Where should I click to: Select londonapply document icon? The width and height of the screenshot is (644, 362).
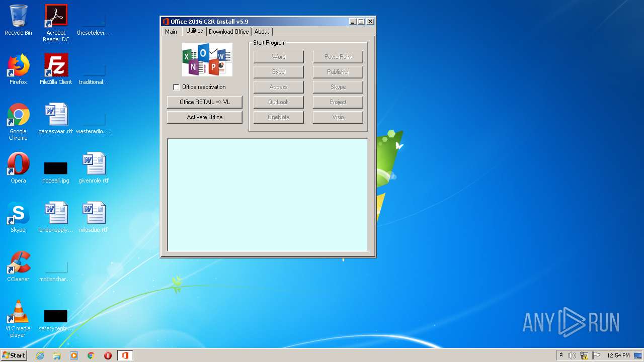[x=56, y=217]
